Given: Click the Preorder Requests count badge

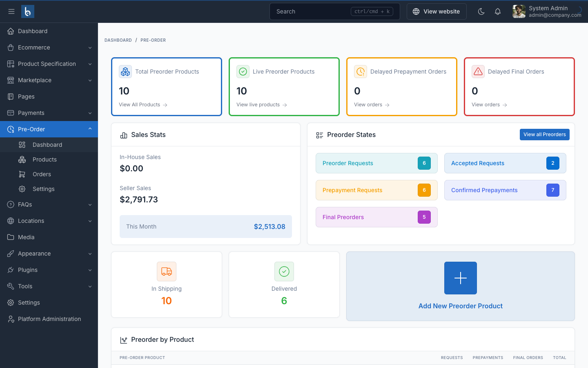Looking at the screenshot, I should coord(424,163).
